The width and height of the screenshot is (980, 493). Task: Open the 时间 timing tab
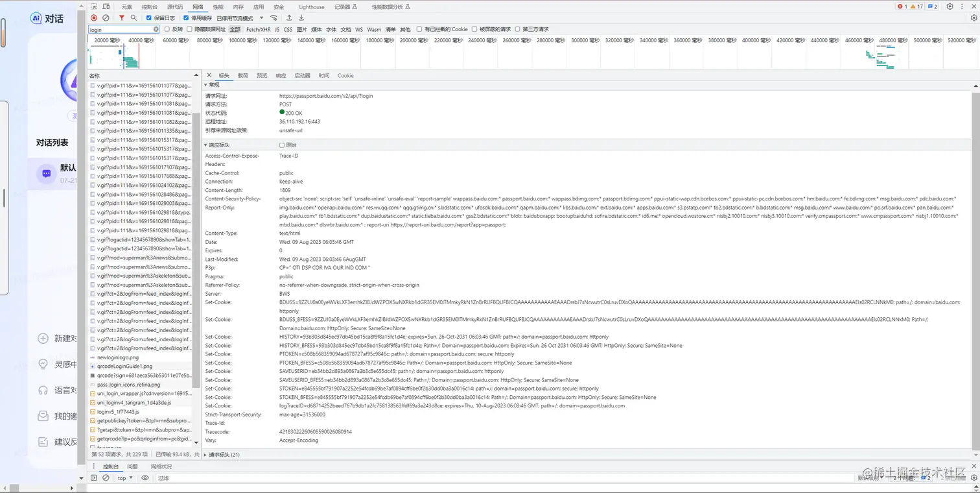click(x=324, y=75)
